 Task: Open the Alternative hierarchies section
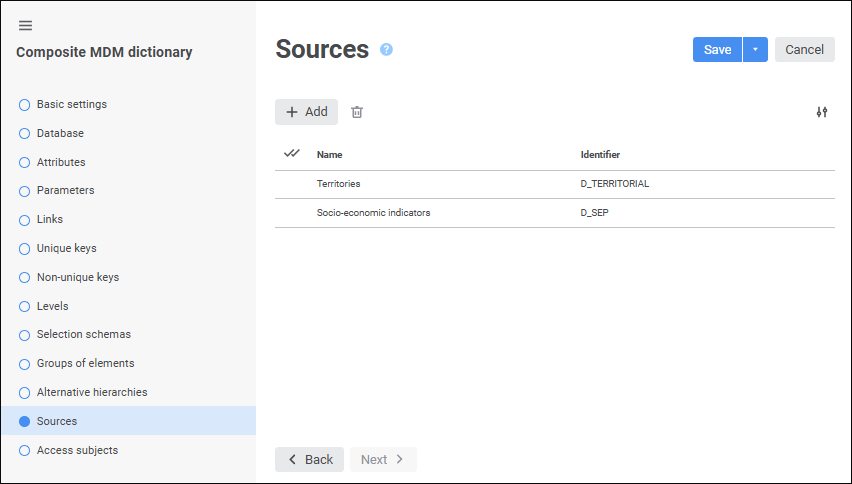[91, 392]
